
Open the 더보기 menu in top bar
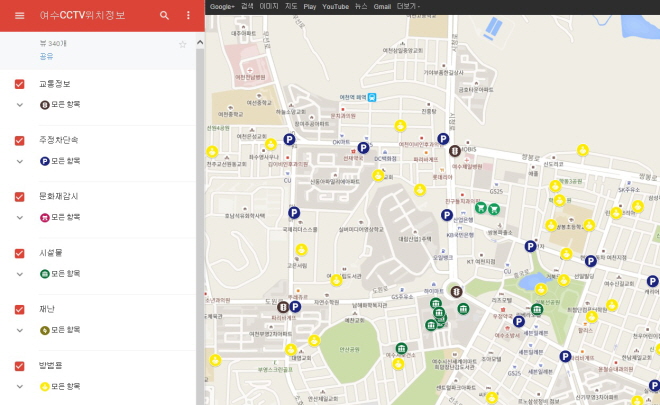(x=408, y=6)
